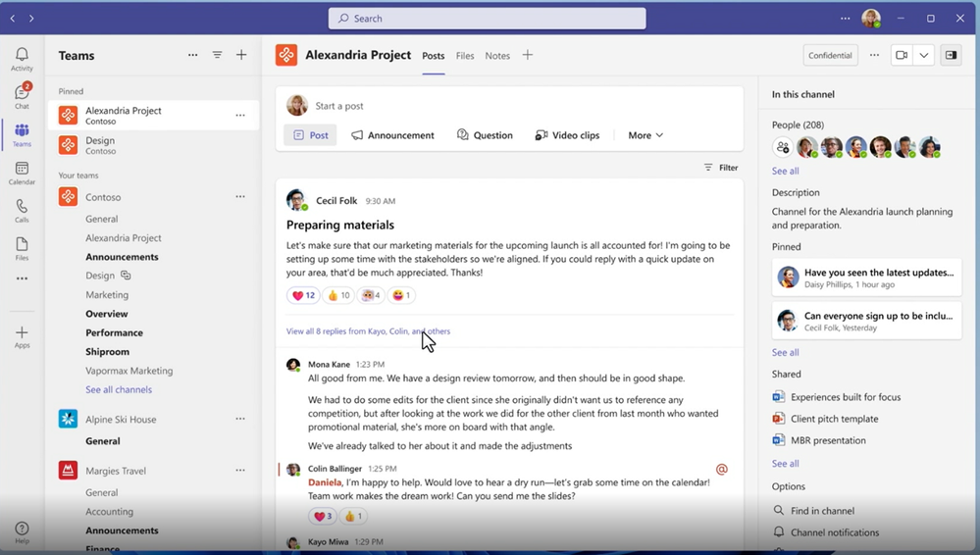Image resolution: width=980 pixels, height=555 pixels.
Task: Open pinned post from Cecil Folk
Action: (867, 321)
